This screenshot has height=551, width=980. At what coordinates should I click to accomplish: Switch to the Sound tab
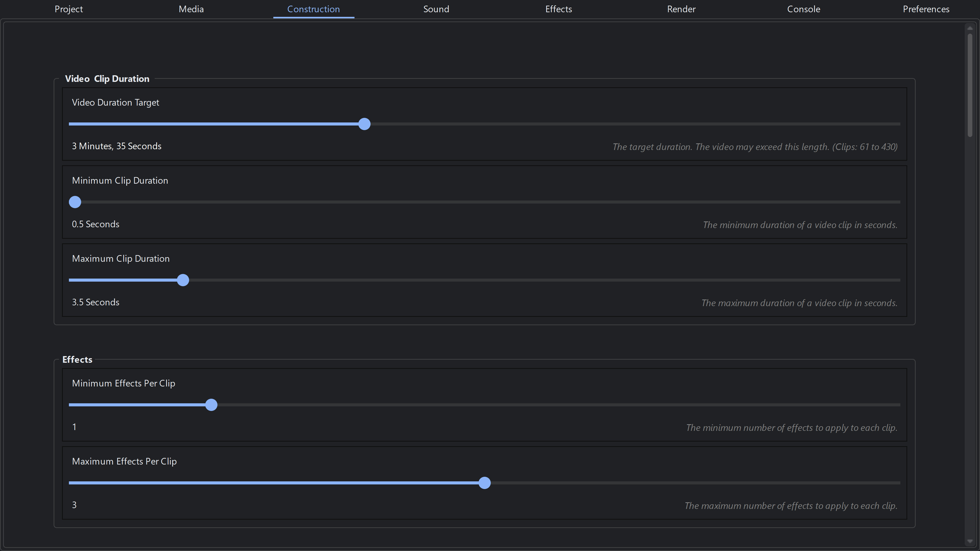click(x=436, y=9)
